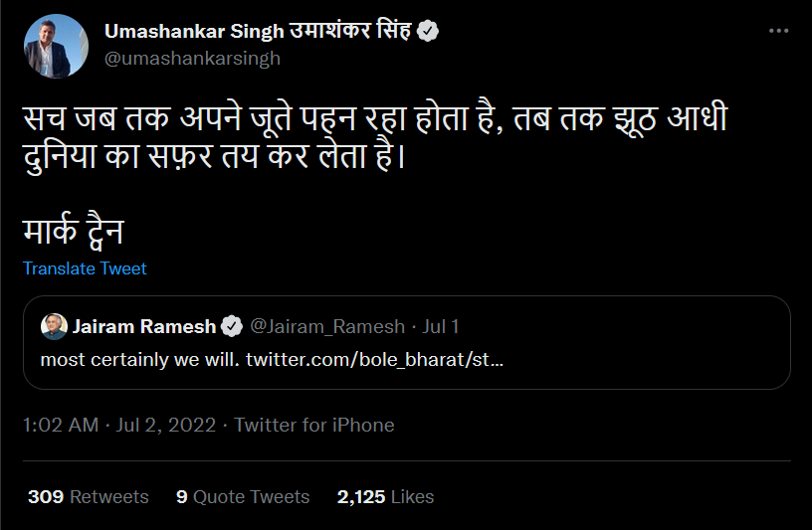View the 2,125 Likes list

385,497
